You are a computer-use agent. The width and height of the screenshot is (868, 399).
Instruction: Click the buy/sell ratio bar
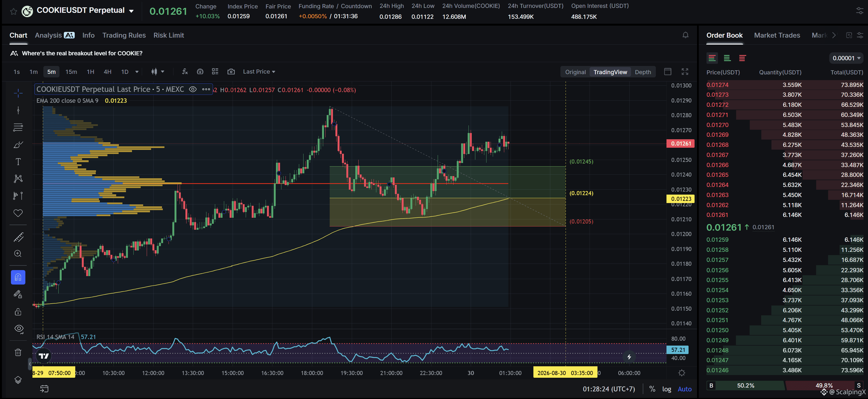(x=785, y=385)
